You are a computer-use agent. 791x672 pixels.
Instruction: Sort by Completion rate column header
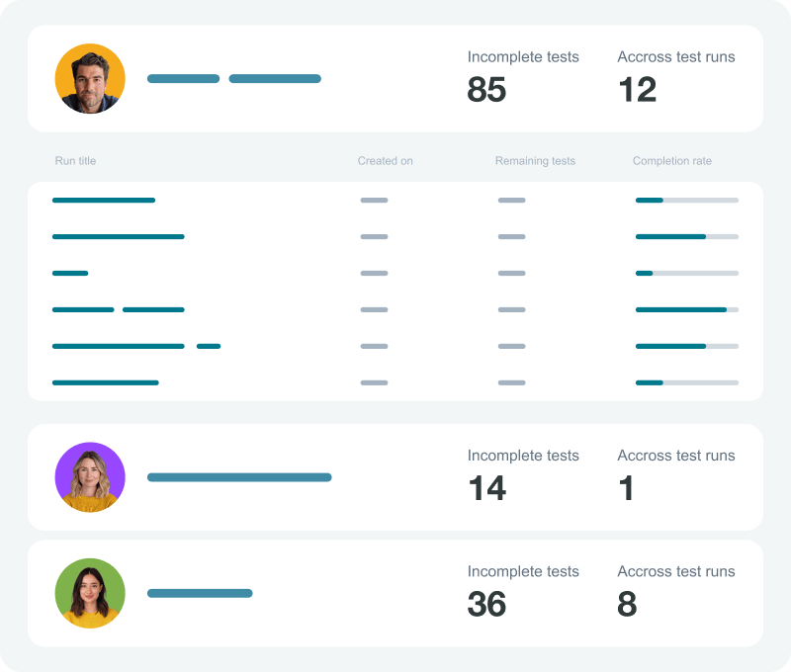pyautogui.click(x=672, y=161)
